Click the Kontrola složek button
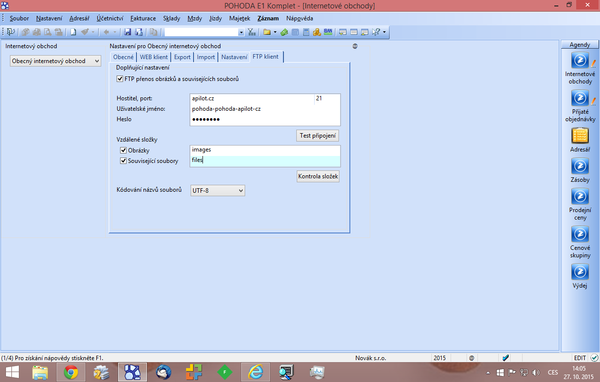600x382 pixels. (318, 176)
